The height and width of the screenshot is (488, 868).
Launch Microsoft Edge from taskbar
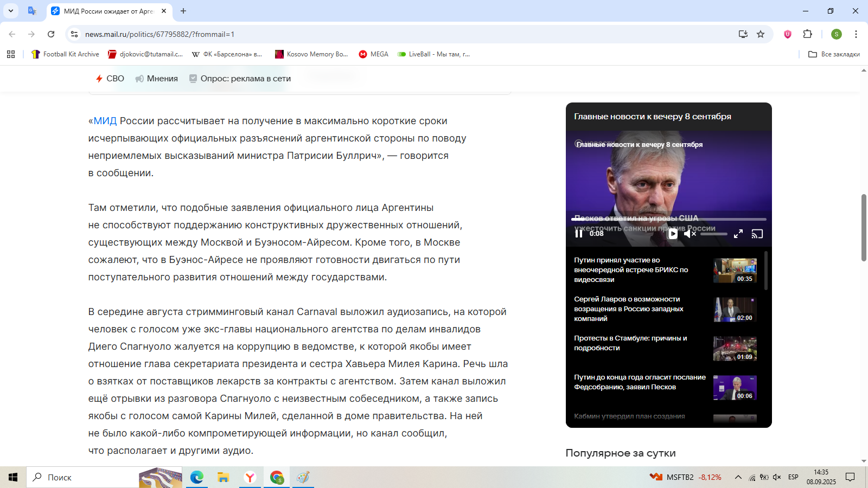pos(196,477)
